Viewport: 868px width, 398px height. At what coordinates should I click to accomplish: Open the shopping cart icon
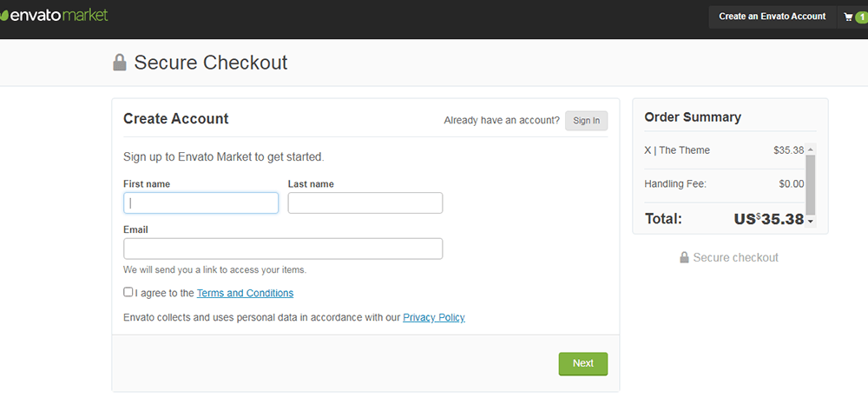[x=848, y=17]
